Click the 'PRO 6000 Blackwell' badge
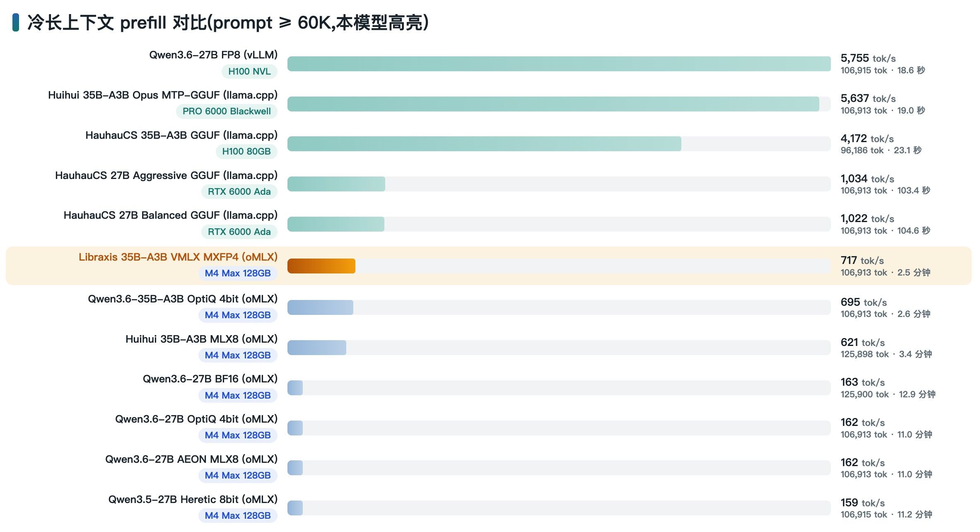This screenshot has height=532, width=980. click(227, 111)
